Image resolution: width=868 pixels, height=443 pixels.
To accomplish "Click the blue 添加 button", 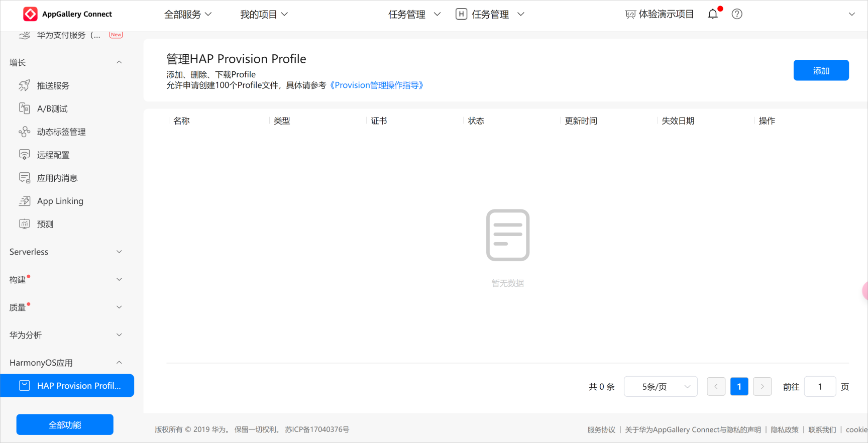I will [x=821, y=70].
